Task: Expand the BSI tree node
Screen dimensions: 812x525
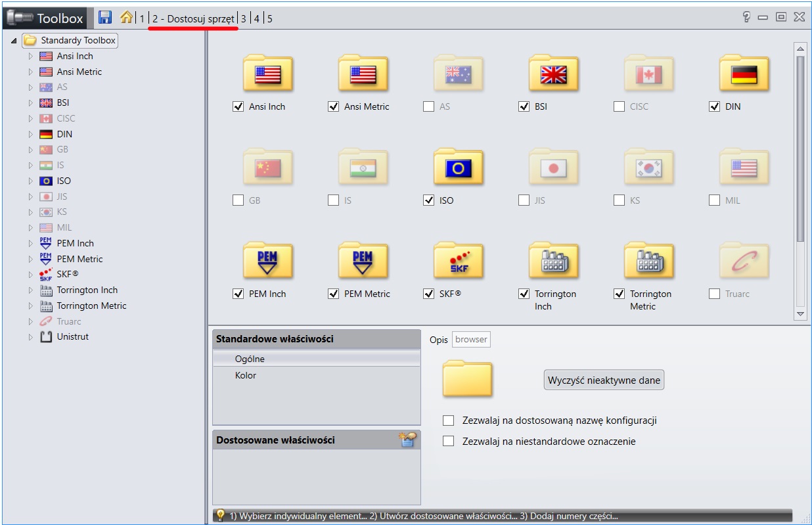Action: tap(30, 103)
